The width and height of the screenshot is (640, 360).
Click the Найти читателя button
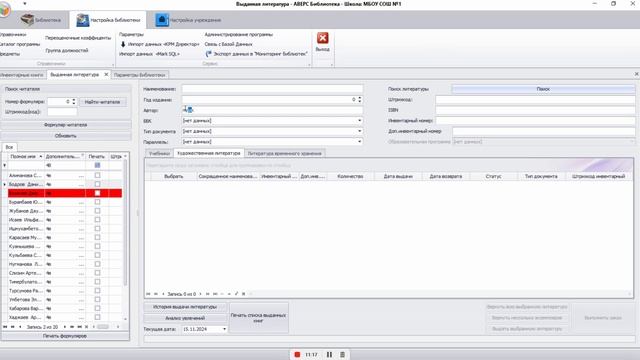[x=102, y=102]
